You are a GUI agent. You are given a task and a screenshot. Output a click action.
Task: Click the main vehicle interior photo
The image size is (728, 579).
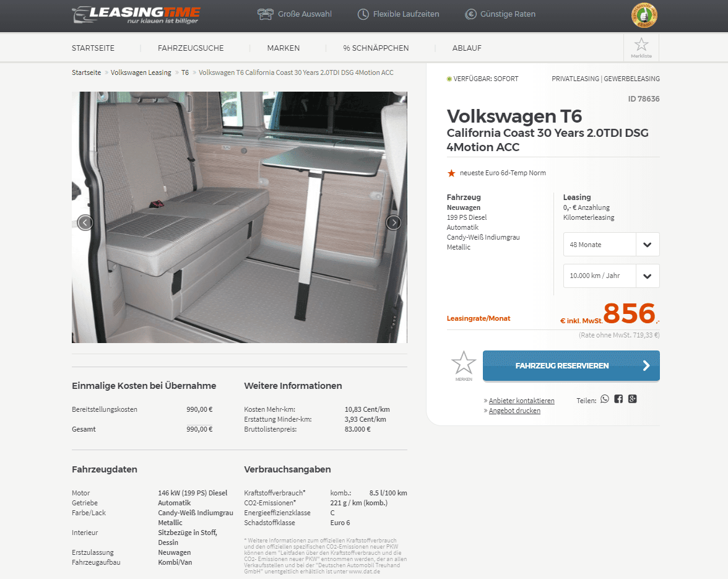point(240,217)
